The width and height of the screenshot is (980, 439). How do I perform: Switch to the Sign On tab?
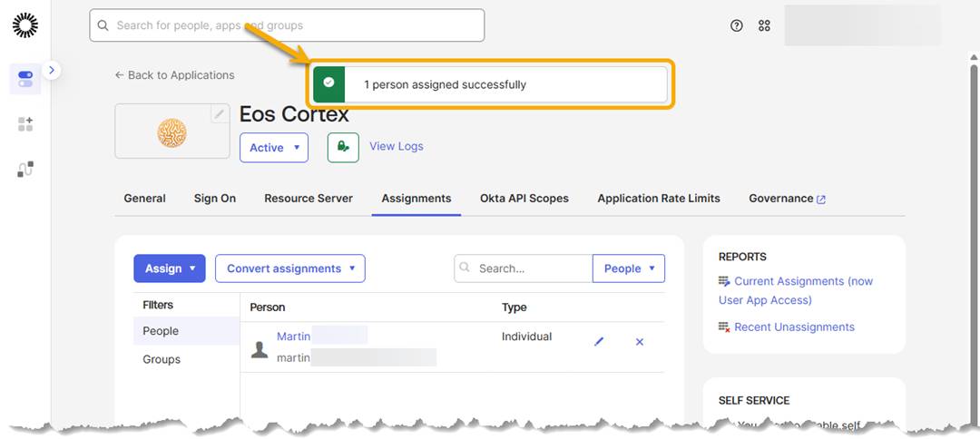(x=215, y=199)
